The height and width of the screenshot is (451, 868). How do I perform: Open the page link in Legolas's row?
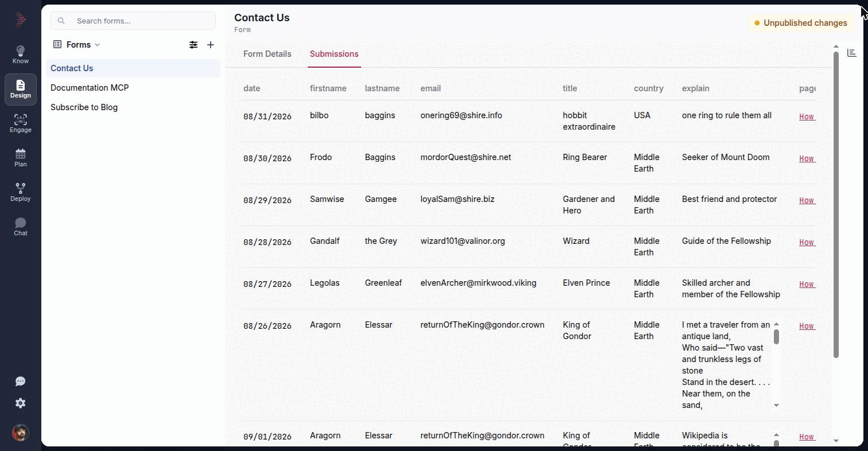coord(807,284)
